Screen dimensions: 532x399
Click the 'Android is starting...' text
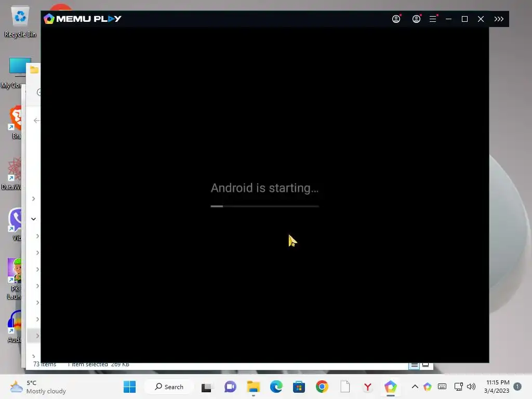pyautogui.click(x=264, y=188)
